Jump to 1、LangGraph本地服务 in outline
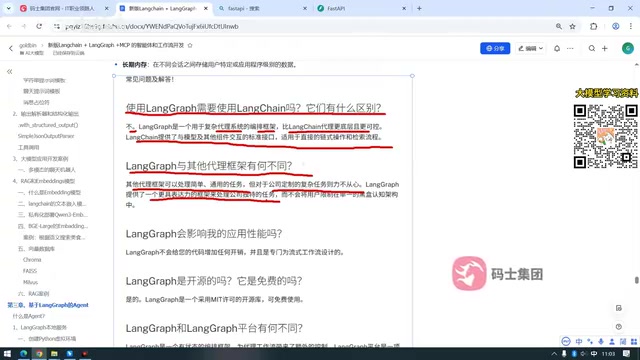This screenshot has height=360, width=640. tap(40, 327)
